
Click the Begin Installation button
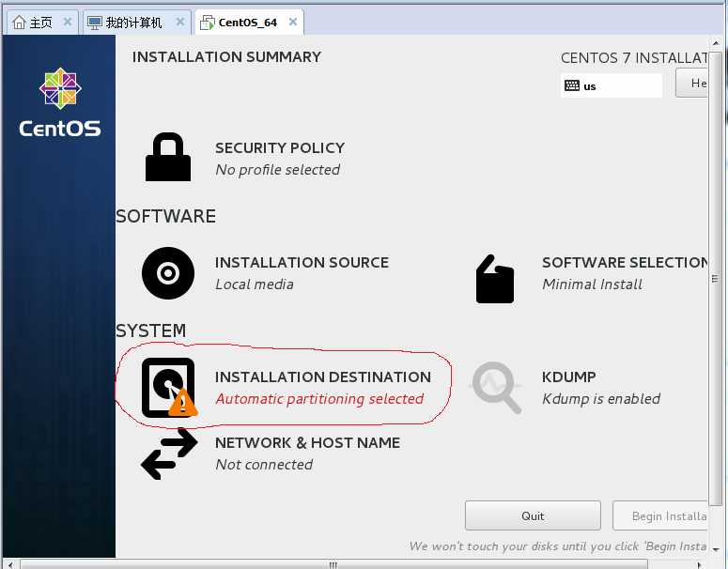(x=660, y=515)
